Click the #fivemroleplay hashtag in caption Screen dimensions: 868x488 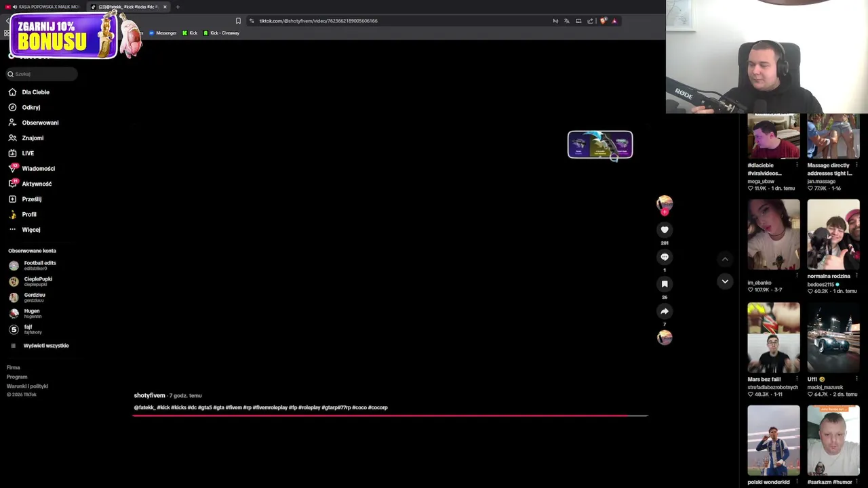point(270,407)
